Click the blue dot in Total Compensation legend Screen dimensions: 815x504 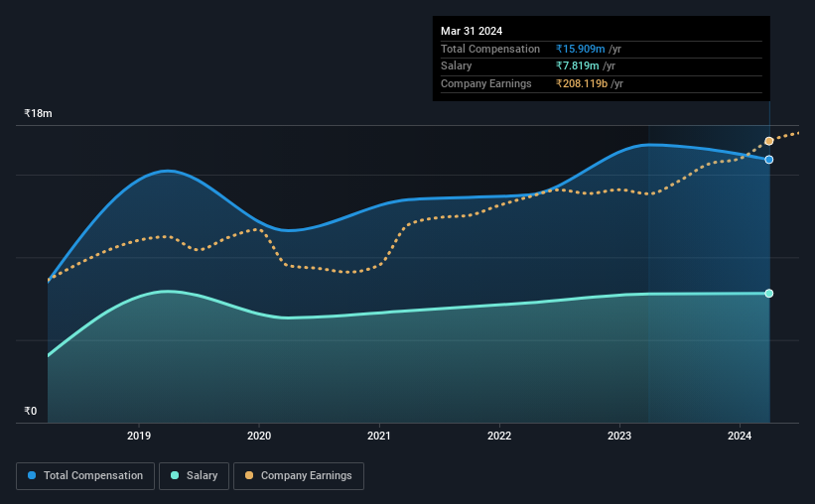coord(32,475)
